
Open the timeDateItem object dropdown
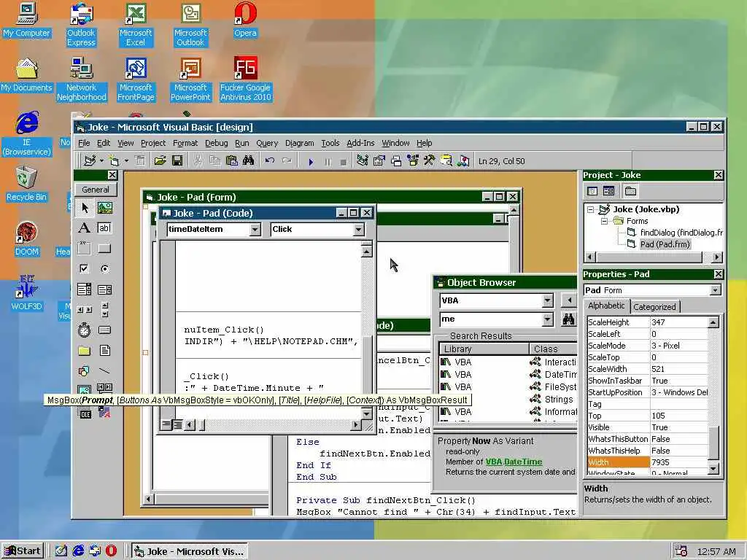[x=255, y=230]
